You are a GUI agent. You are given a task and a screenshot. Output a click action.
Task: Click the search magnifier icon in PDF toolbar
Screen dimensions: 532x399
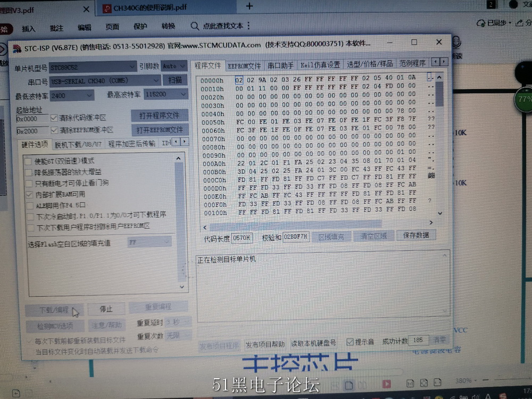pyautogui.click(x=194, y=26)
